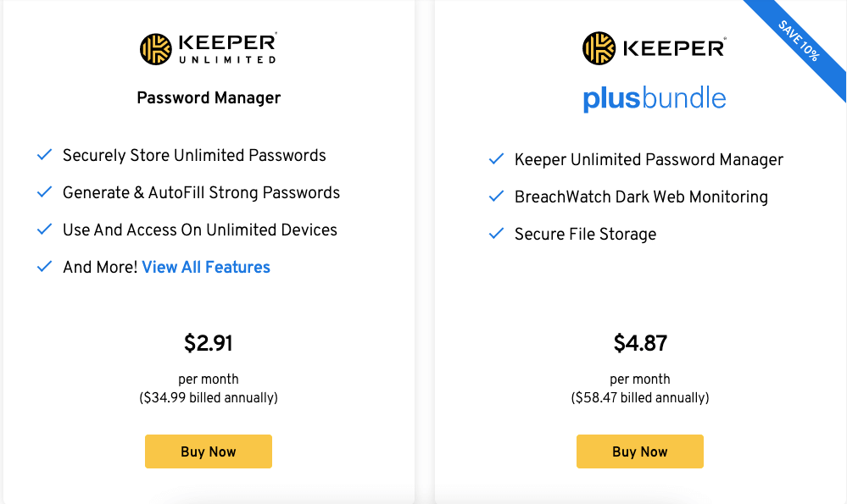Click the $2.91 price text
This screenshot has height=504, width=847.
208,343
